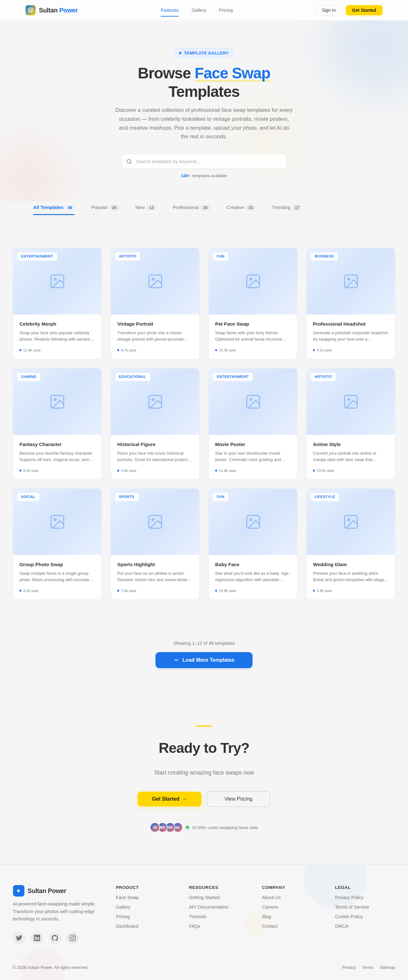This screenshot has height=980, width=408.
Task: Visit the Careers footer link
Action: click(270, 907)
